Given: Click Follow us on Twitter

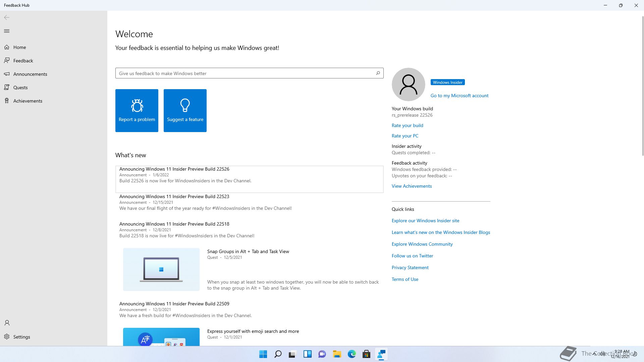Looking at the screenshot, I should click(x=412, y=256).
